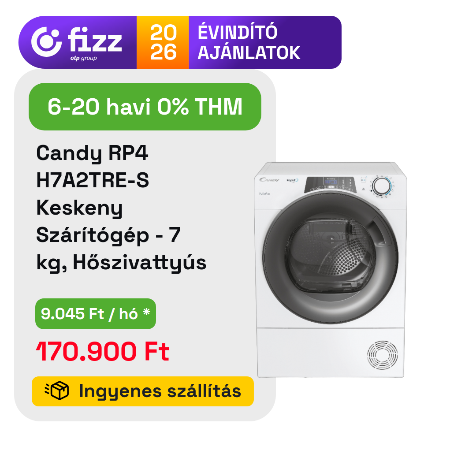
Task: Click the Candy RP4 H7A2TRE-S product title
Action: click(x=92, y=166)
